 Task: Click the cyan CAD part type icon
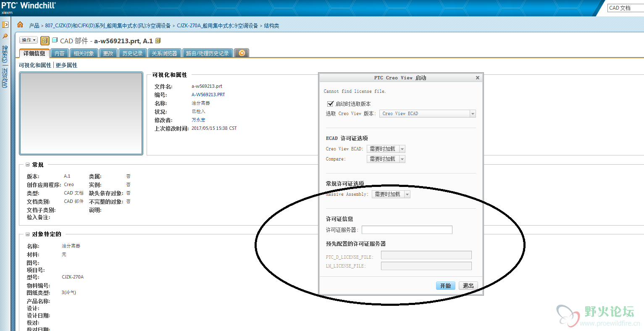click(55, 40)
